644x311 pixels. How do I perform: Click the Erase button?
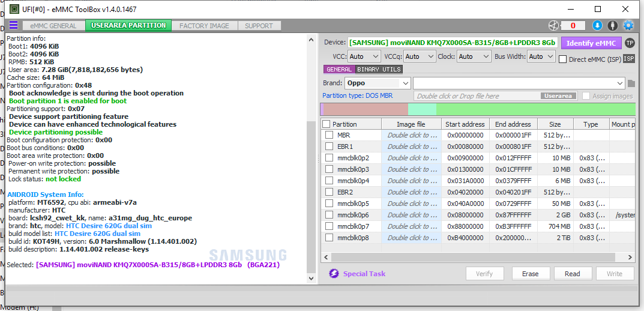coord(530,274)
